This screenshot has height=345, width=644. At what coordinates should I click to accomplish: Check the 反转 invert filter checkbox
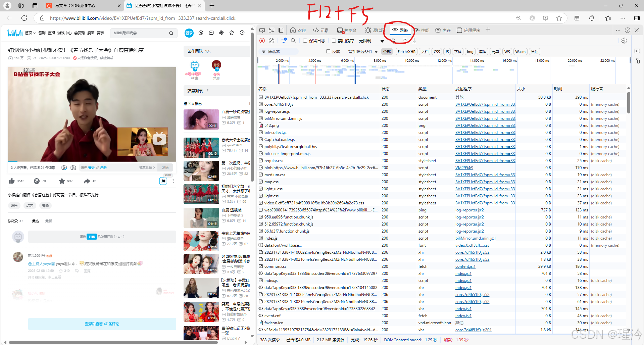pyautogui.click(x=328, y=51)
